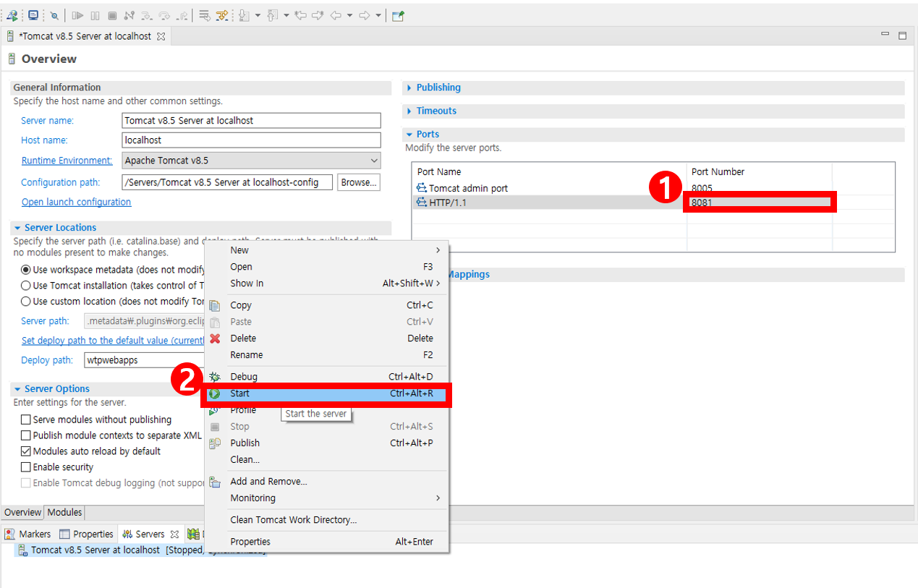
Task: Enable 'Serve modules without publishing' checkbox
Action: (x=26, y=419)
